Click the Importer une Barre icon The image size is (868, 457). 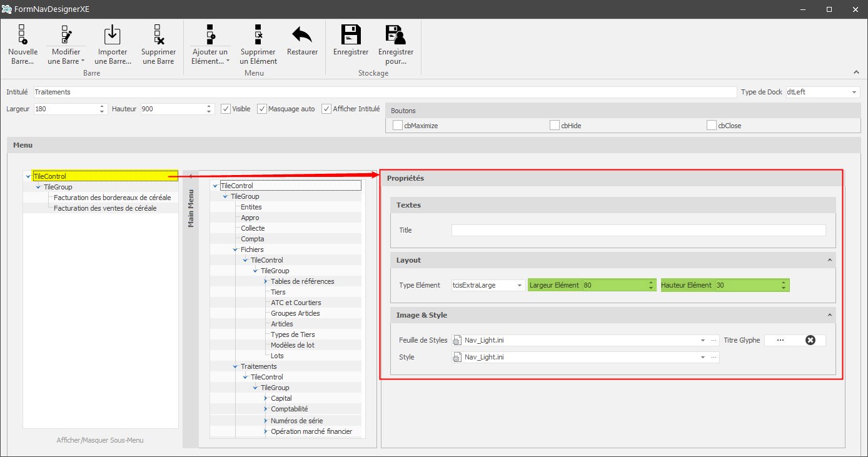coord(113,34)
